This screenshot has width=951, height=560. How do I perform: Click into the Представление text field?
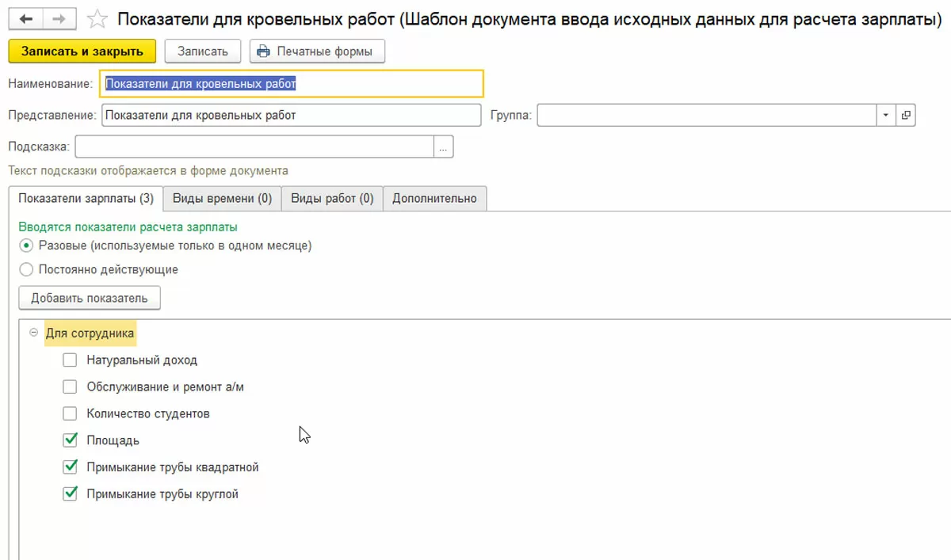click(291, 116)
